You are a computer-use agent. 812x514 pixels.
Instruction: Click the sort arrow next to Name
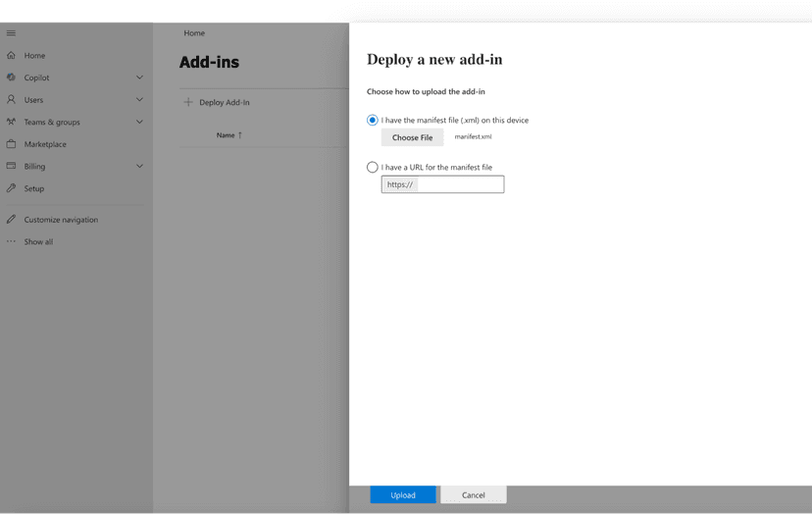[x=239, y=135]
